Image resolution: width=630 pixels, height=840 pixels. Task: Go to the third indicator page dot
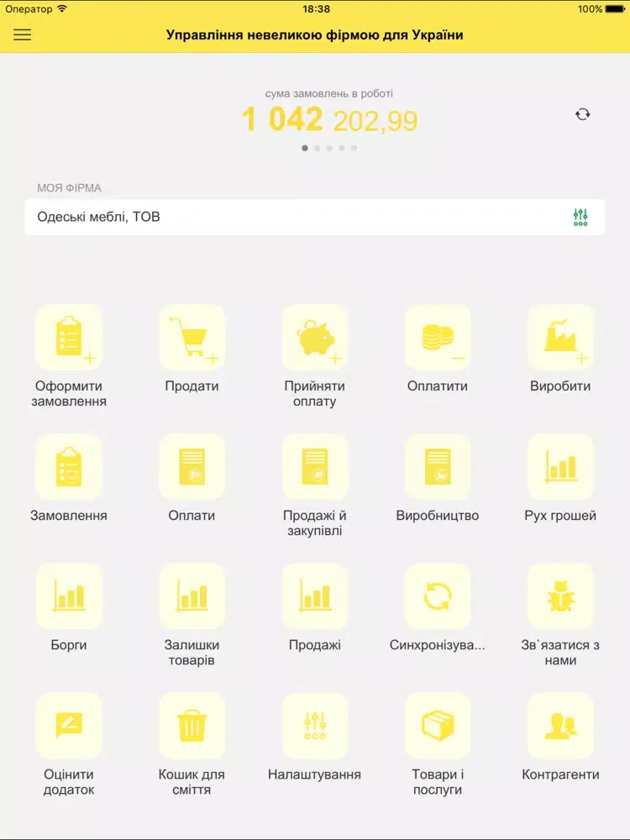329,149
